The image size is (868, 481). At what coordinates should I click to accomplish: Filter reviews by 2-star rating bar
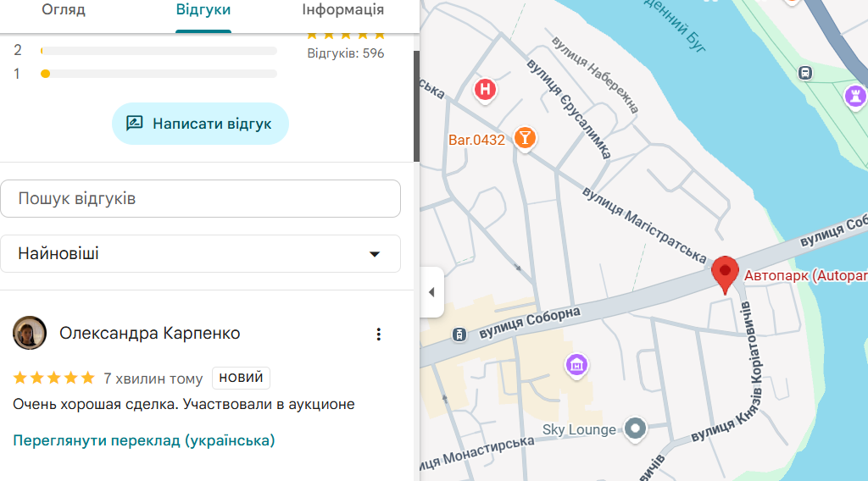[159, 50]
